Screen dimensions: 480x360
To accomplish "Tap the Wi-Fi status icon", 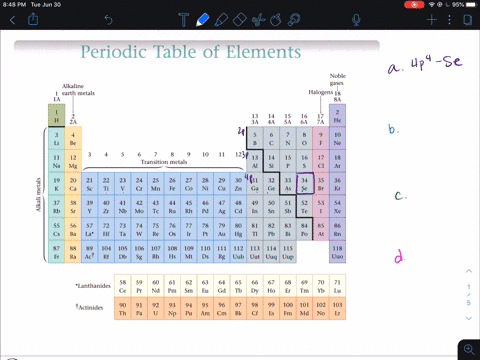I will point(432,5).
